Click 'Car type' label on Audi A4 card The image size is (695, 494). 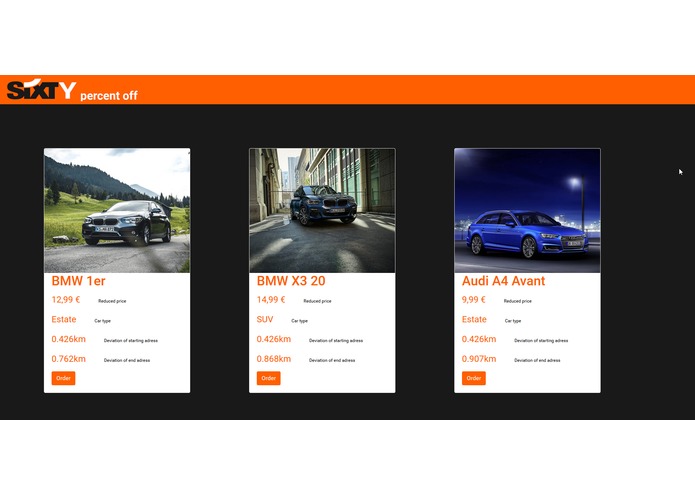click(x=513, y=321)
